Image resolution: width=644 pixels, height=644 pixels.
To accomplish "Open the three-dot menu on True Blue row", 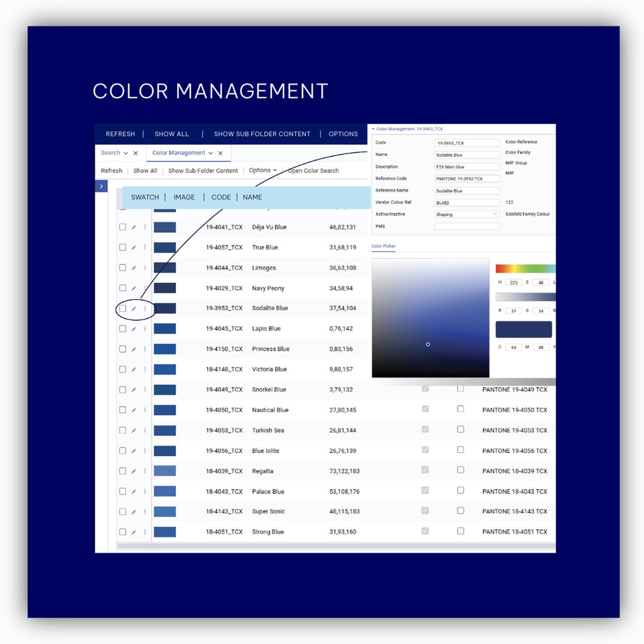I will coord(145,247).
